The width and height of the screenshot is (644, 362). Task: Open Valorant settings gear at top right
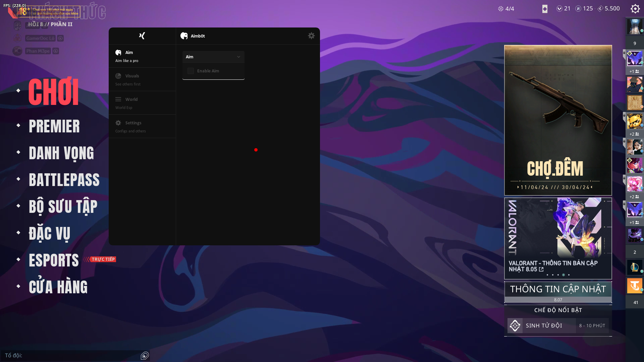tap(635, 9)
